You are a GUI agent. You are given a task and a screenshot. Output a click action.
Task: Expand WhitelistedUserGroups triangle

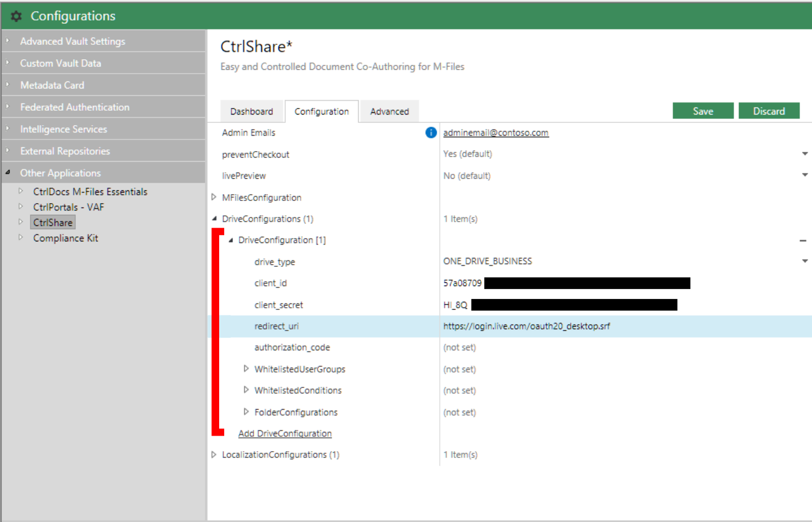(246, 369)
